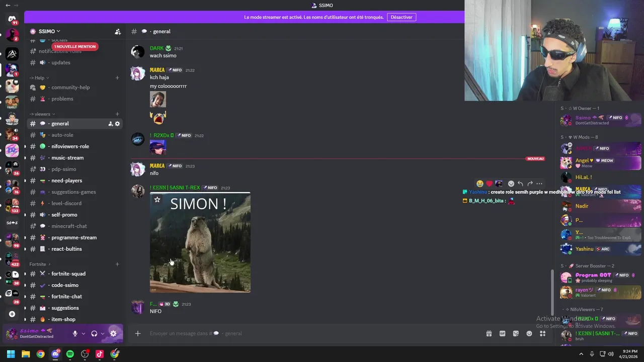Click DARK username in chat

tap(156, 48)
